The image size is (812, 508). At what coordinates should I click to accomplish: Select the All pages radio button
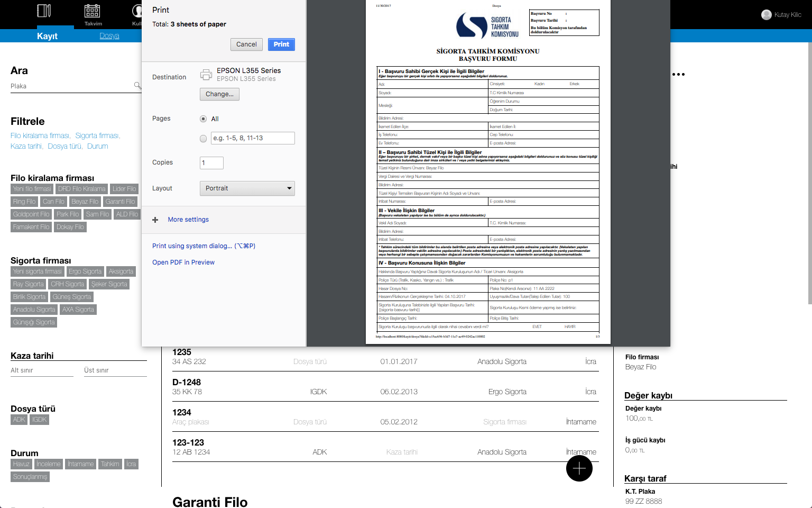(x=204, y=119)
